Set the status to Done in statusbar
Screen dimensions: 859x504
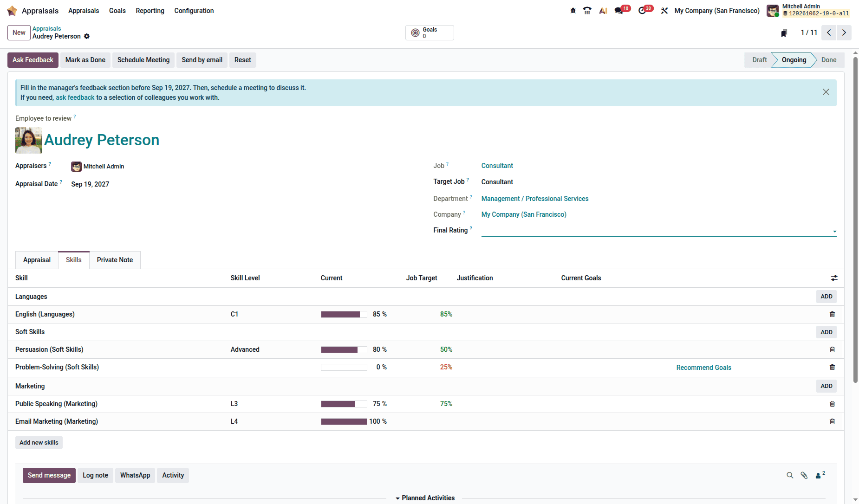(828, 60)
